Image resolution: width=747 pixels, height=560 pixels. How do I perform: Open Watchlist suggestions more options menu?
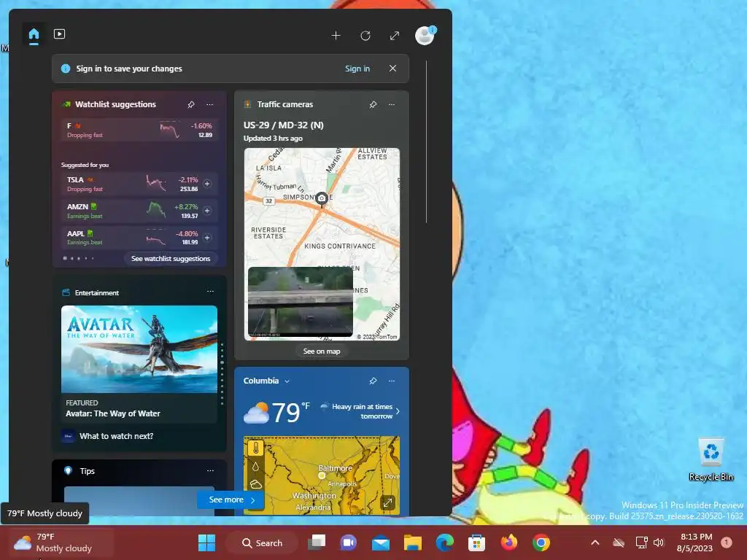tap(209, 104)
